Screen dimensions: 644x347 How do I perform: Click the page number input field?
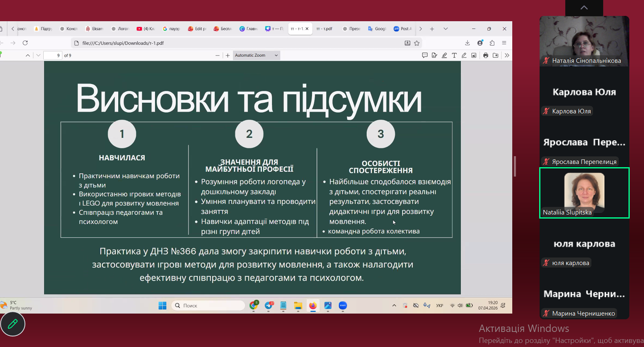53,55
